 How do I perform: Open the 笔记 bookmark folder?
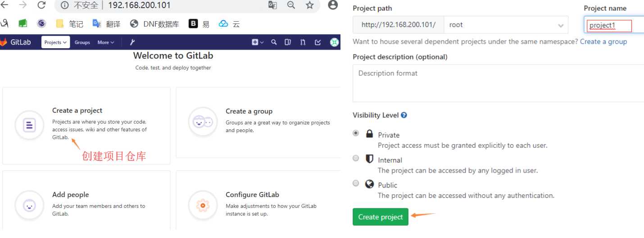pyautogui.click(x=69, y=24)
